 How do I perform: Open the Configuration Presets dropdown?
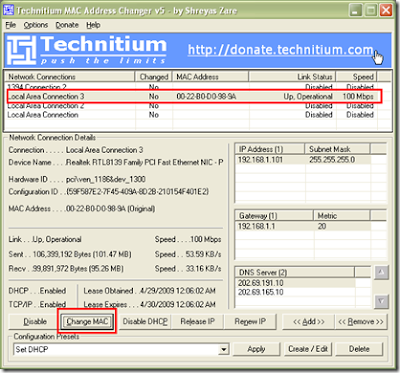[224, 350]
